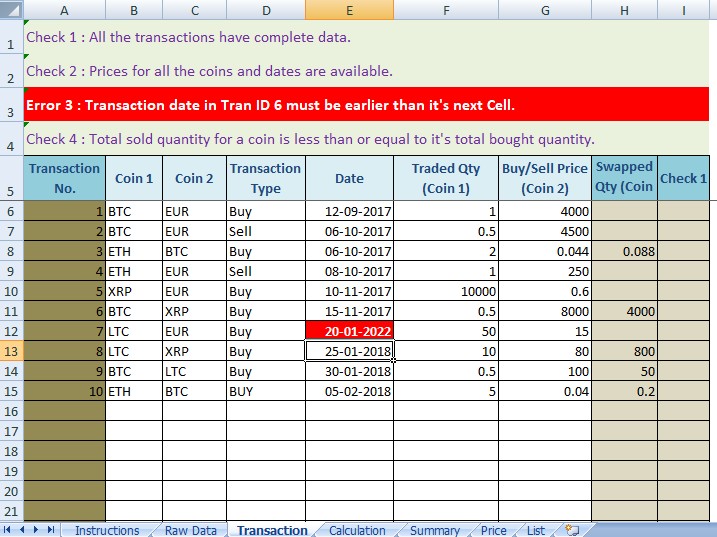Viewport: 717px width, 537px height.
Task: Jump to first sheet with navigation arrow
Action: 7,530
